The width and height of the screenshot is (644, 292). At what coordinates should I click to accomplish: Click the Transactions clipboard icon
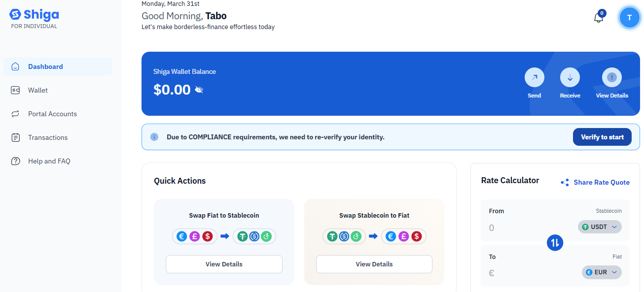click(15, 137)
